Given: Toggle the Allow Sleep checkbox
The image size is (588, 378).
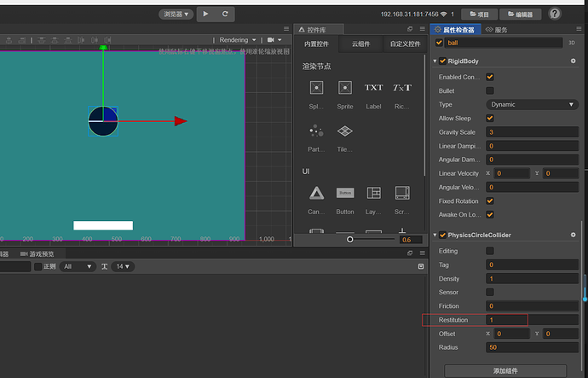Looking at the screenshot, I should click(490, 119).
